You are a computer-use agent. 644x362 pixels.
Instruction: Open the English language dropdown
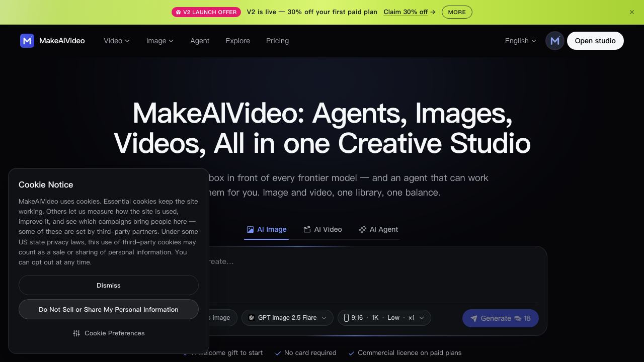point(521,41)
